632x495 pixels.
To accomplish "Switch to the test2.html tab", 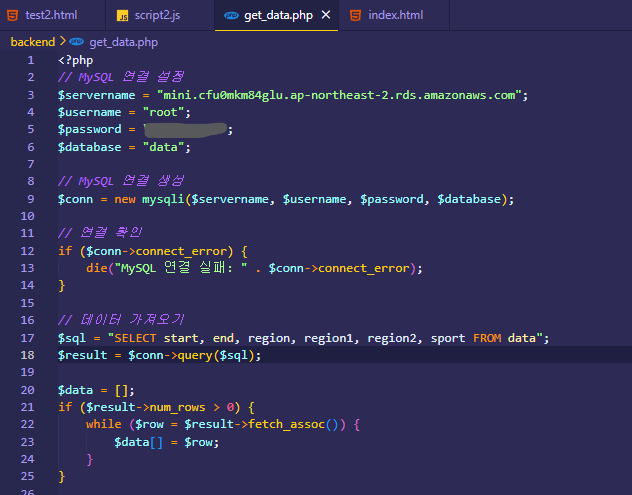I will (x=52, y=15).
